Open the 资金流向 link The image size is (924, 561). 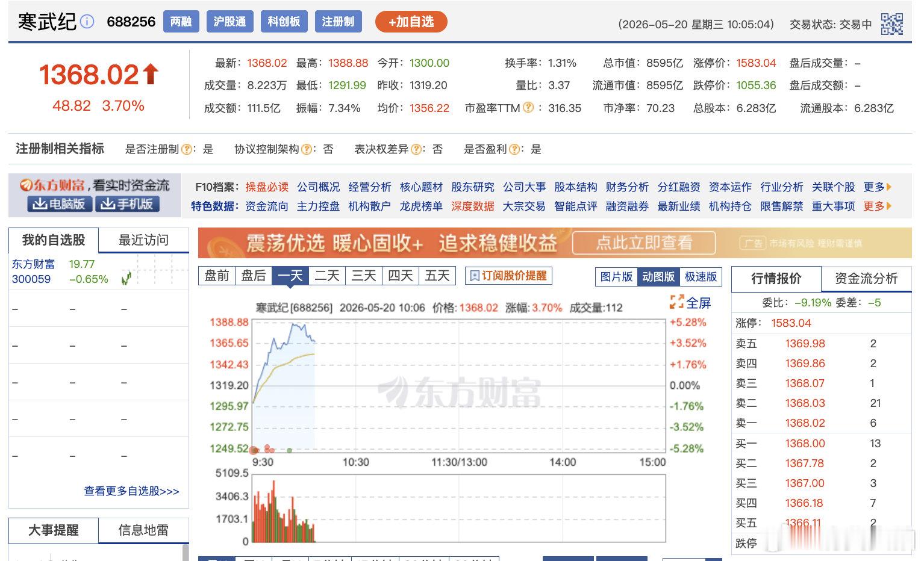click(267, 206)
